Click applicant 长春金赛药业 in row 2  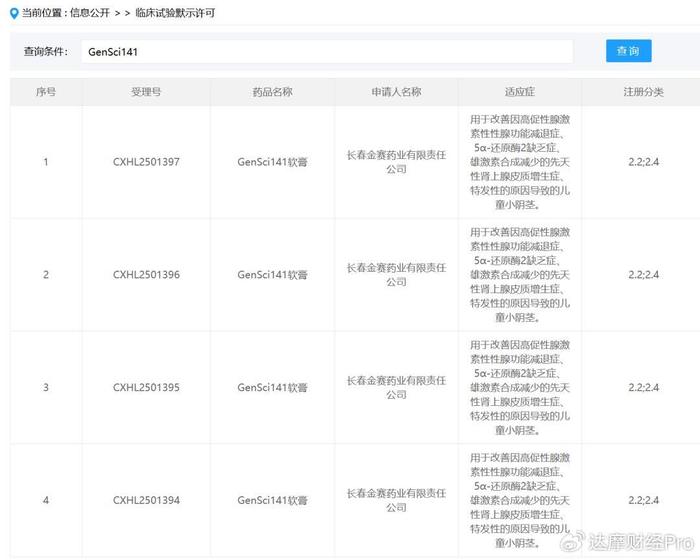pyautogui.click(x=396, y=275)
